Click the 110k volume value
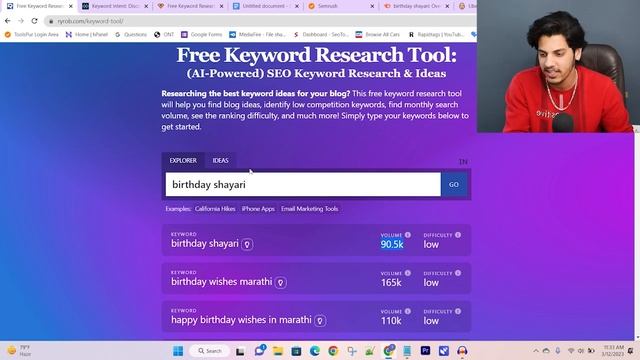Screen dimensions: 640x360 [391, 321]
